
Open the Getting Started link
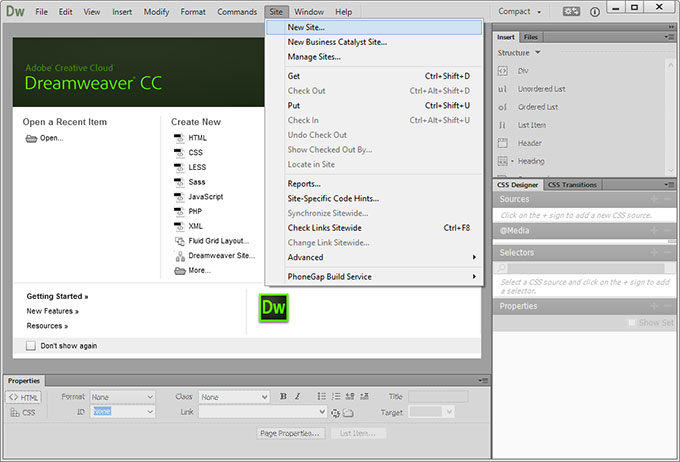click(57, 297)
